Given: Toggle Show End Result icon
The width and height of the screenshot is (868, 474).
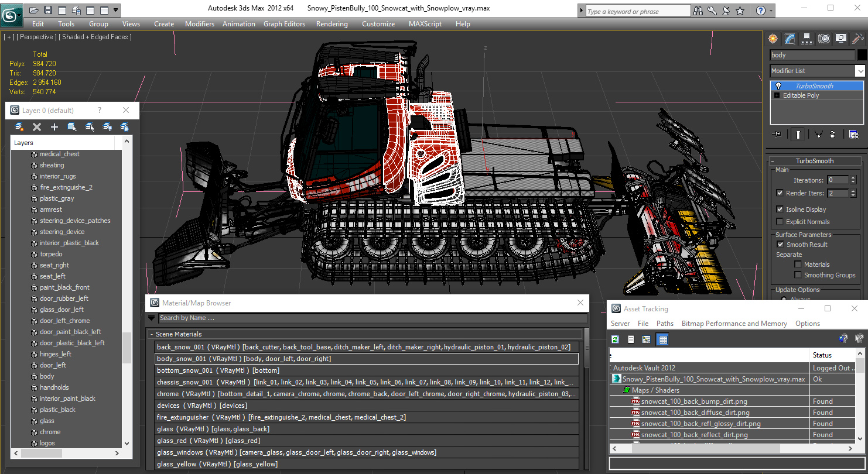Looking at the screenshot, I should coord(798,135).
